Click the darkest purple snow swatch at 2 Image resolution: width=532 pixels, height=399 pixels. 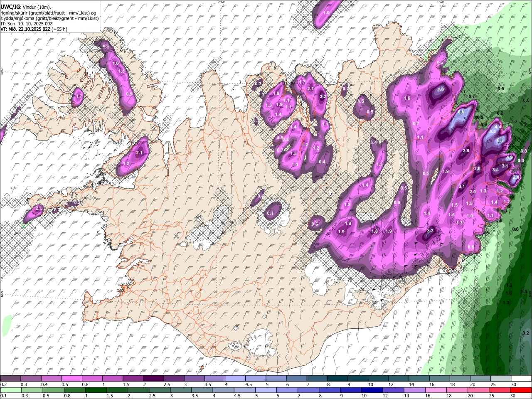pos(153,378)
